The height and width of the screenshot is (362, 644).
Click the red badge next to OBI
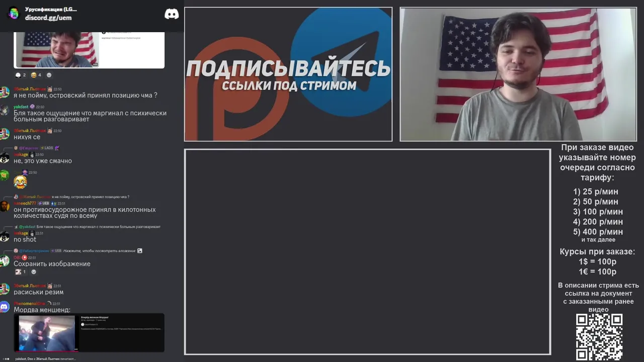coord(24,257)
